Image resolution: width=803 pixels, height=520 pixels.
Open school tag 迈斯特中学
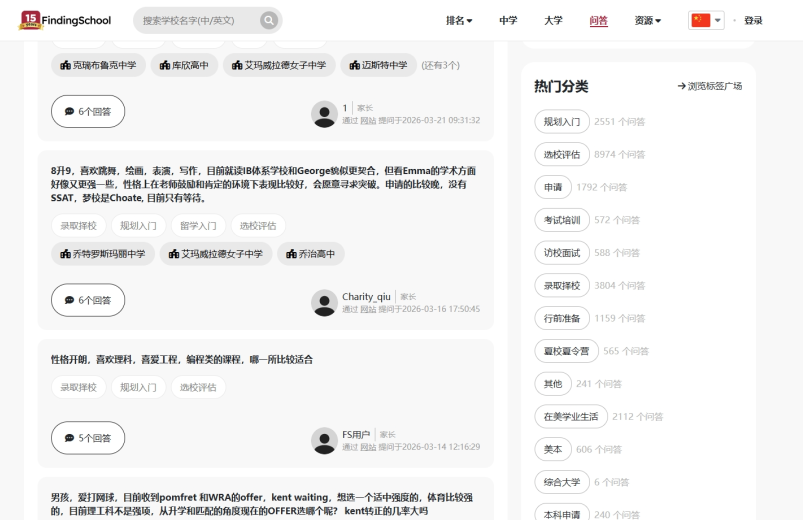click(378, 65)
